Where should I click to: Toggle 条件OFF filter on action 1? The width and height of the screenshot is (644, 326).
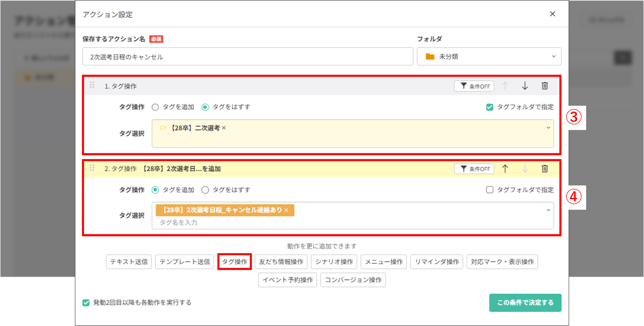click(x=474, y=86)
